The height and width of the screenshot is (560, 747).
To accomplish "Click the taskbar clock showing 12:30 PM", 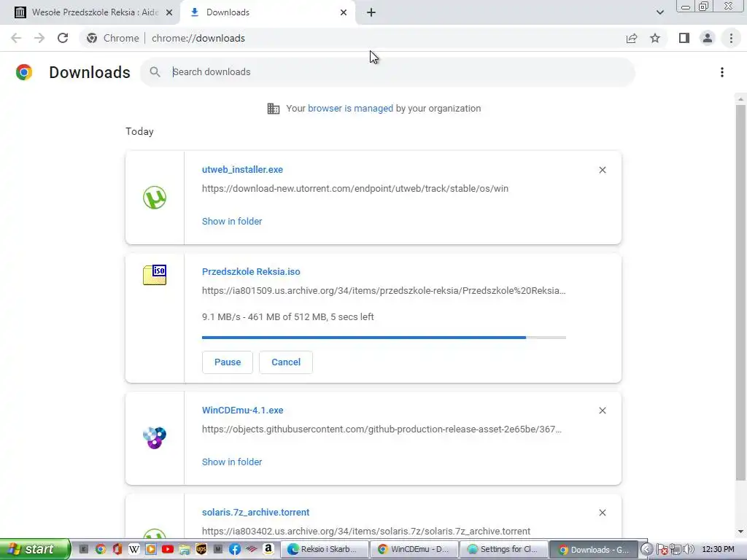I will (718, 549).
